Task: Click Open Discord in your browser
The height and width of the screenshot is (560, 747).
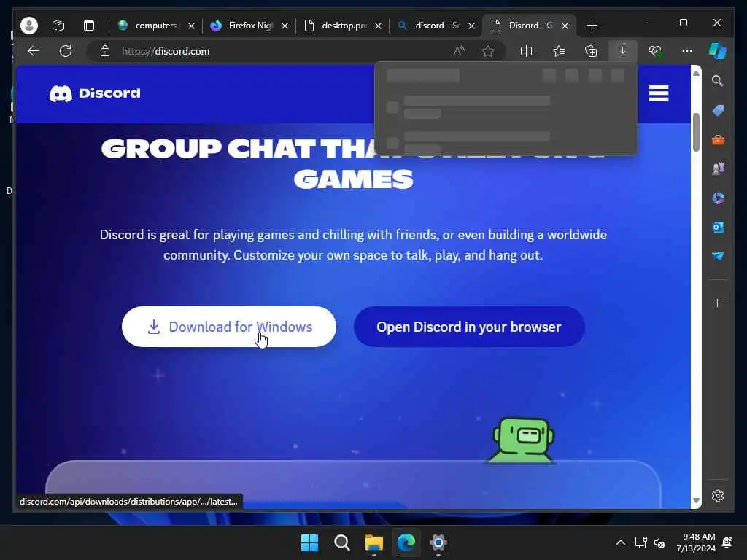Action: pyautogui.click(x=469, y=327)
